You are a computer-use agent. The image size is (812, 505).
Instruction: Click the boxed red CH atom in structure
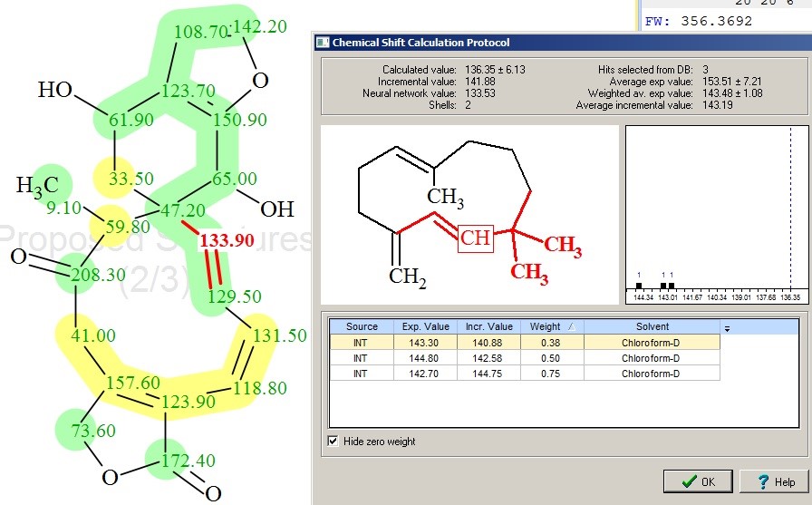tap(475, 238)
